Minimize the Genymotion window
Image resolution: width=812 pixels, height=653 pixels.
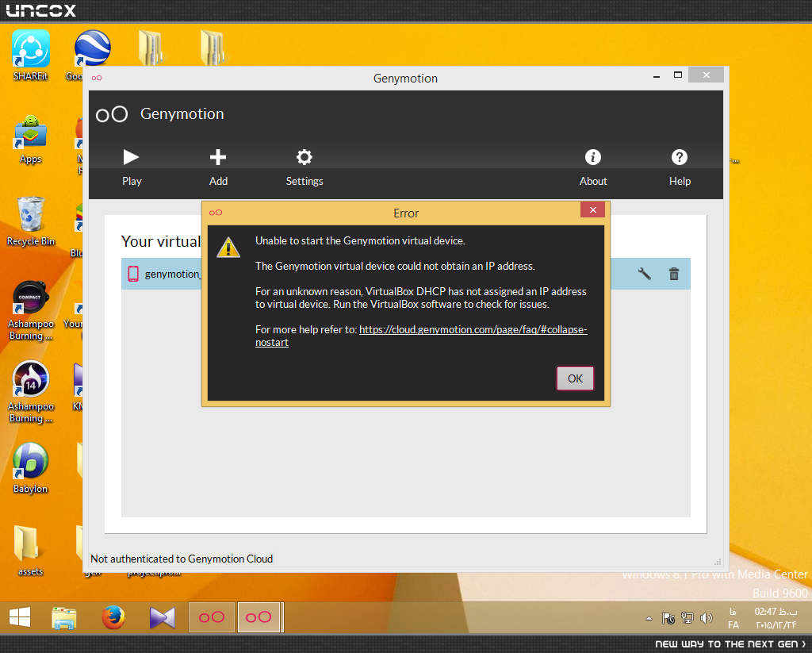657,75
